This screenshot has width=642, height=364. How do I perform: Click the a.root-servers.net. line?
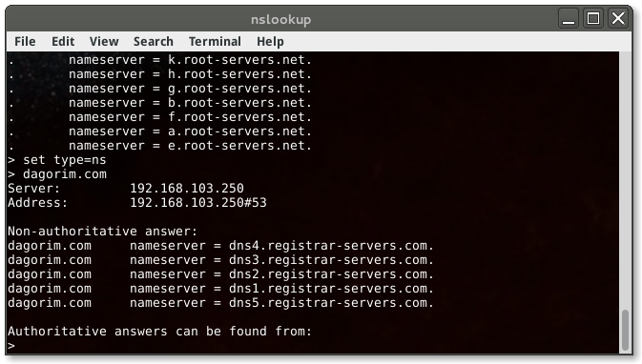pos(159,131)
